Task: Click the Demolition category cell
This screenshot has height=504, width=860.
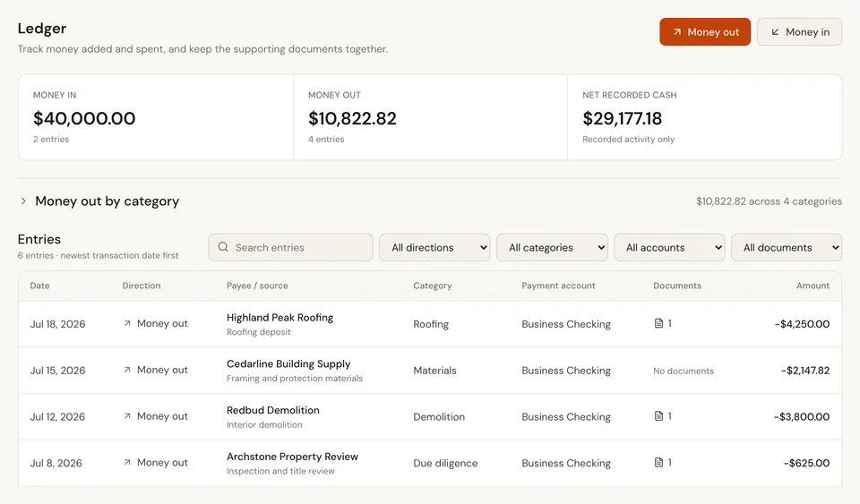Action: coord(439,416)
